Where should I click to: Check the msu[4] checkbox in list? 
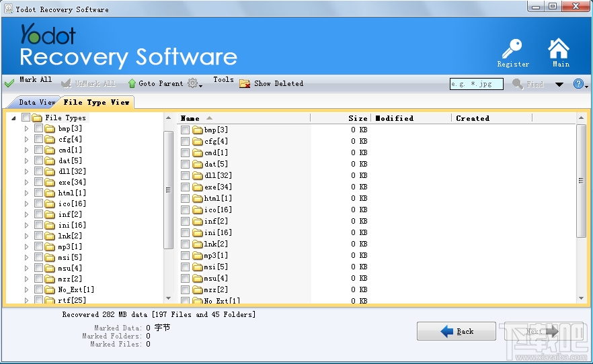point(185,279)
